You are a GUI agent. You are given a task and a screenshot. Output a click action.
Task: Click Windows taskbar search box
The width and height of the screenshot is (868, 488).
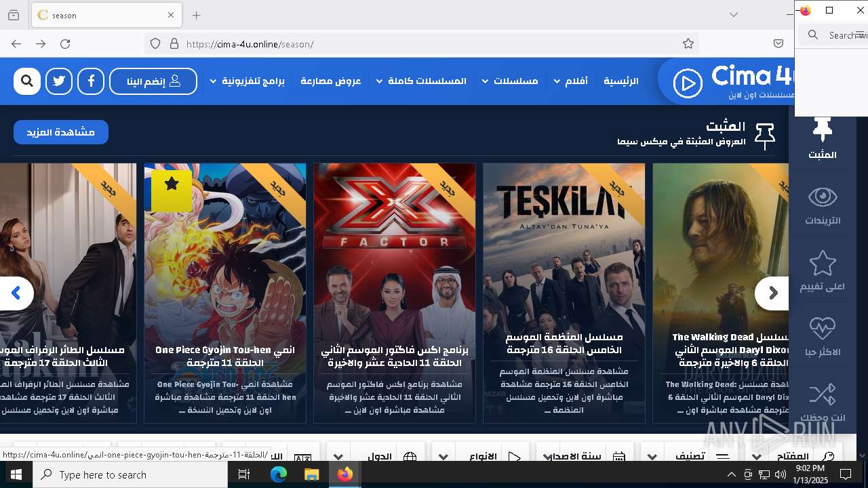pos(130,474)
